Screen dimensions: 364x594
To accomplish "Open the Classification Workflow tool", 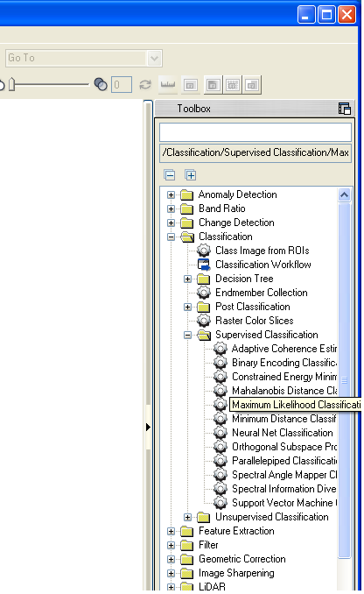I will [263, 265].
